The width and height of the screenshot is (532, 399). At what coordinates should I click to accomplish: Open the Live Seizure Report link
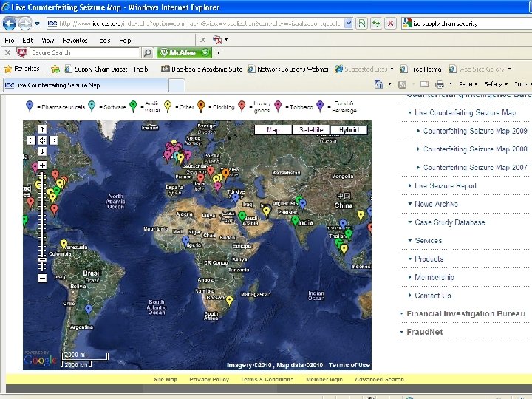(446, 185)
